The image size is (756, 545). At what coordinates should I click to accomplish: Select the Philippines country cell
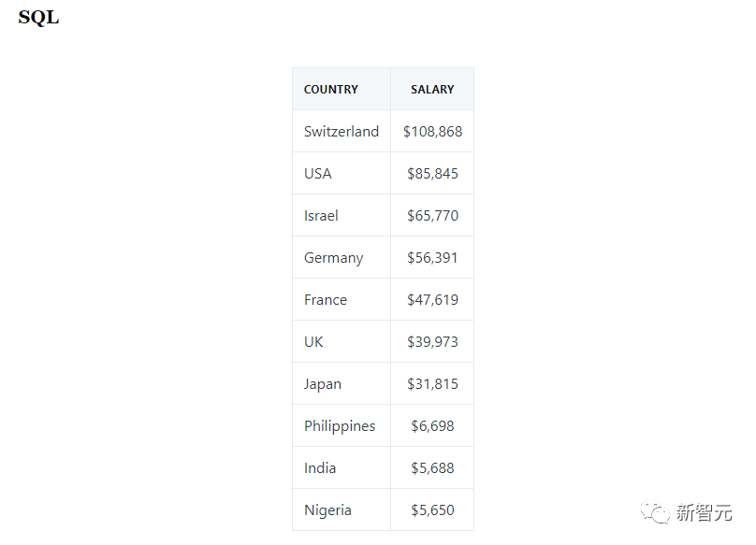[340, 426]
